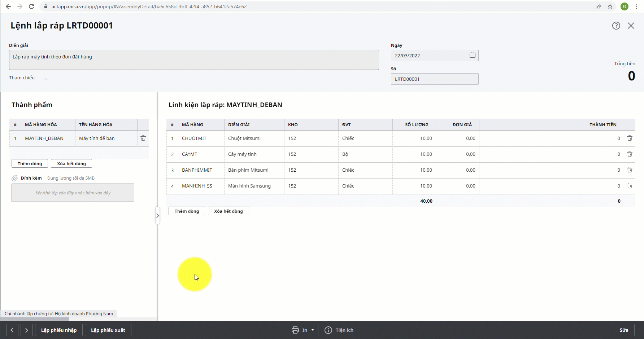Screen dimensions: 644x339
Task: Click Lập phiếu xuất button
Action: 108,330
